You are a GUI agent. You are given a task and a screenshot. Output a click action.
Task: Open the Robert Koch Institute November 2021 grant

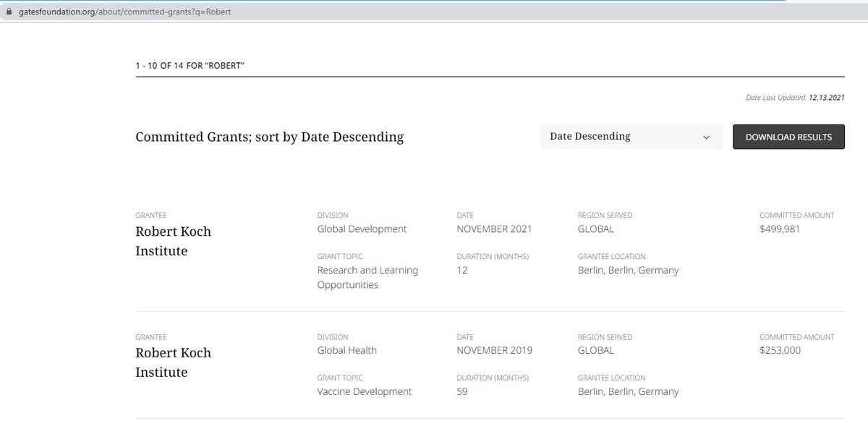pyautogui.click(x=174, y=242)
